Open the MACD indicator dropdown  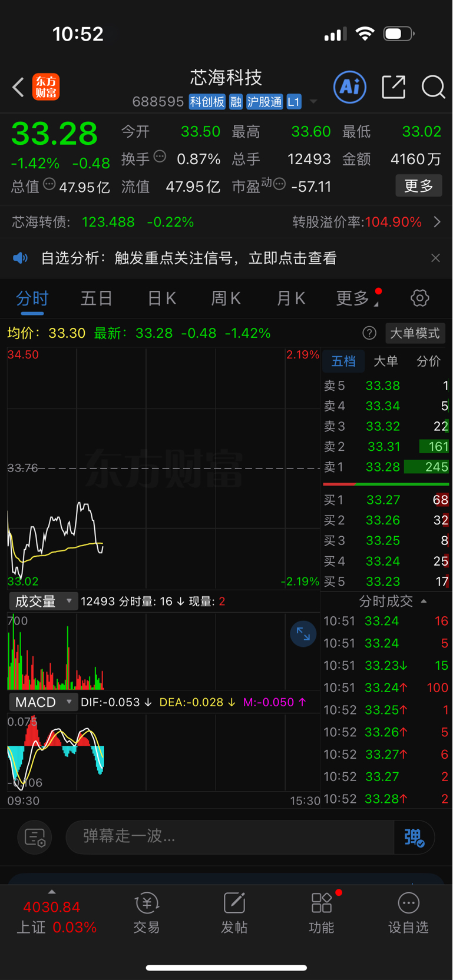pos(43,702)
